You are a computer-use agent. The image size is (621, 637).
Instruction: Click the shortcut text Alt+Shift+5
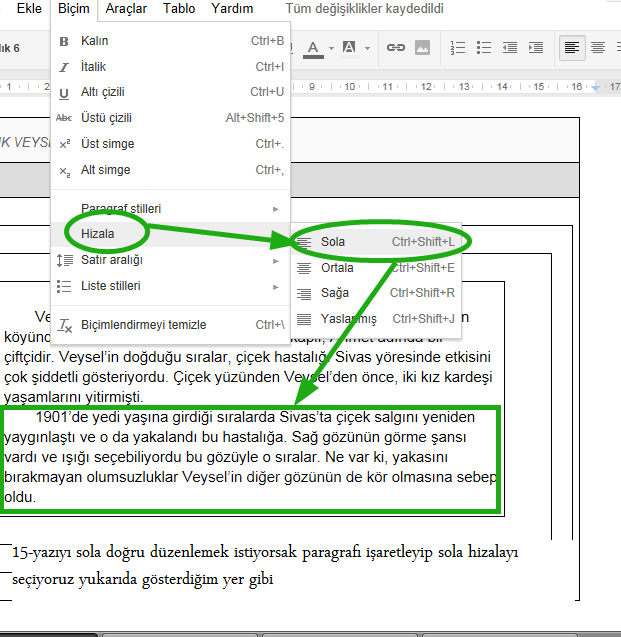[255, 118]
